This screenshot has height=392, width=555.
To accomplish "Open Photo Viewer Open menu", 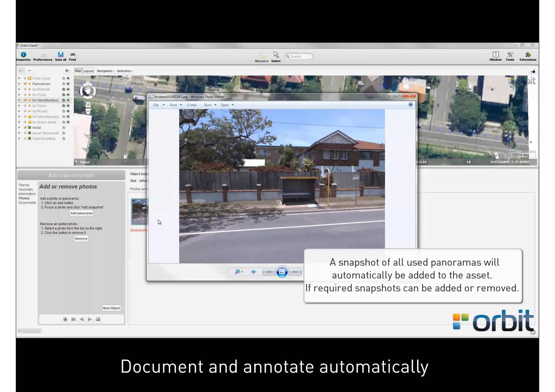I will pyautogui.click(x=227, y=105).
